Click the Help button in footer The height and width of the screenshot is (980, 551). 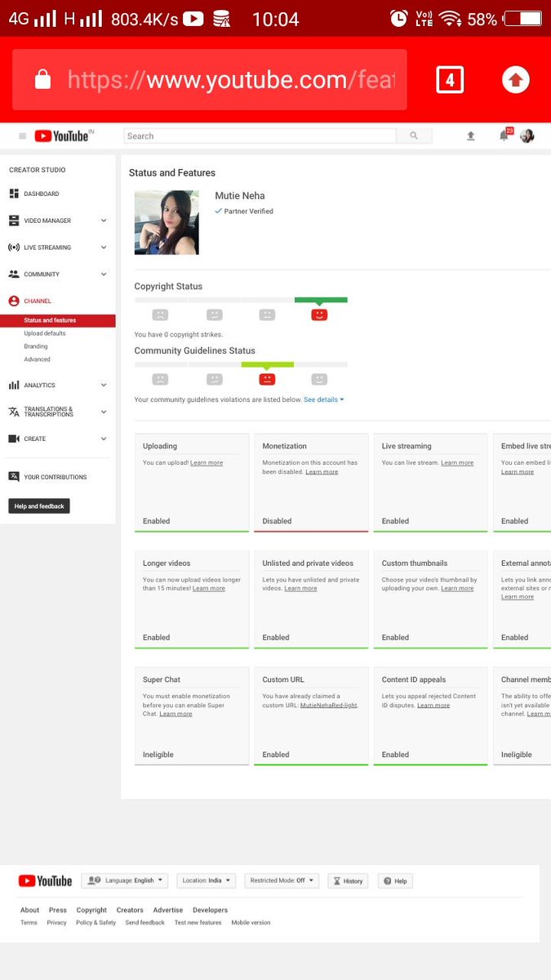point(395,881)
